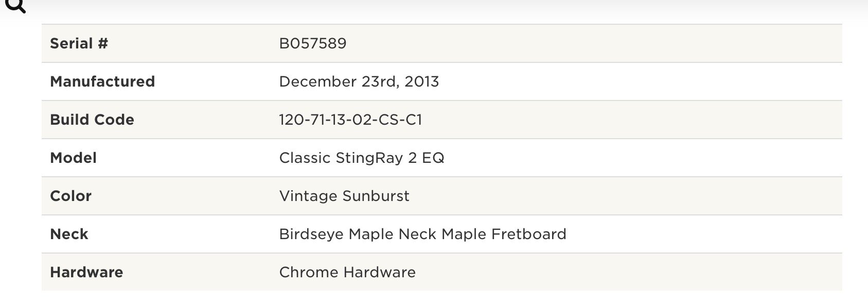The height and width of the screenshot is (302, 868).
Task: Click the serial number value B057589
Action: click(x=313, y=43)
